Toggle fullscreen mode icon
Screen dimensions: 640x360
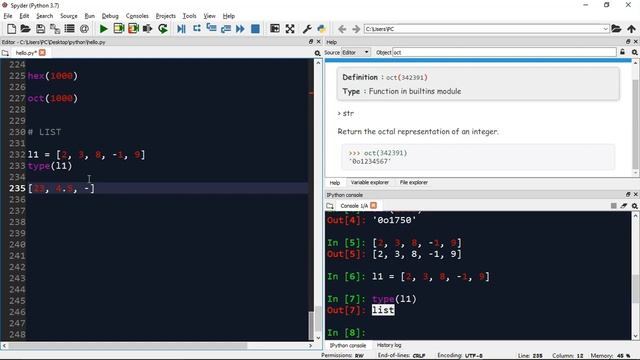click(x=290, y=29)
